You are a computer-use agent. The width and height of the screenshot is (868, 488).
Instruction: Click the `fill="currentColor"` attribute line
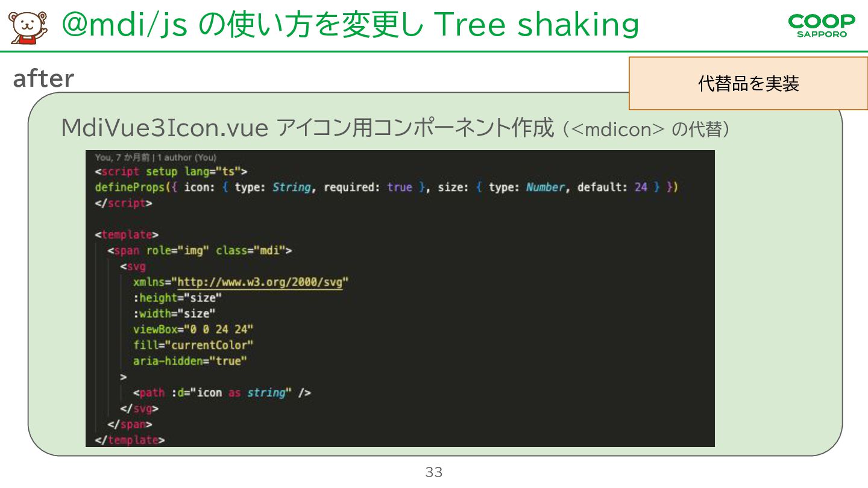coord(193,345)
